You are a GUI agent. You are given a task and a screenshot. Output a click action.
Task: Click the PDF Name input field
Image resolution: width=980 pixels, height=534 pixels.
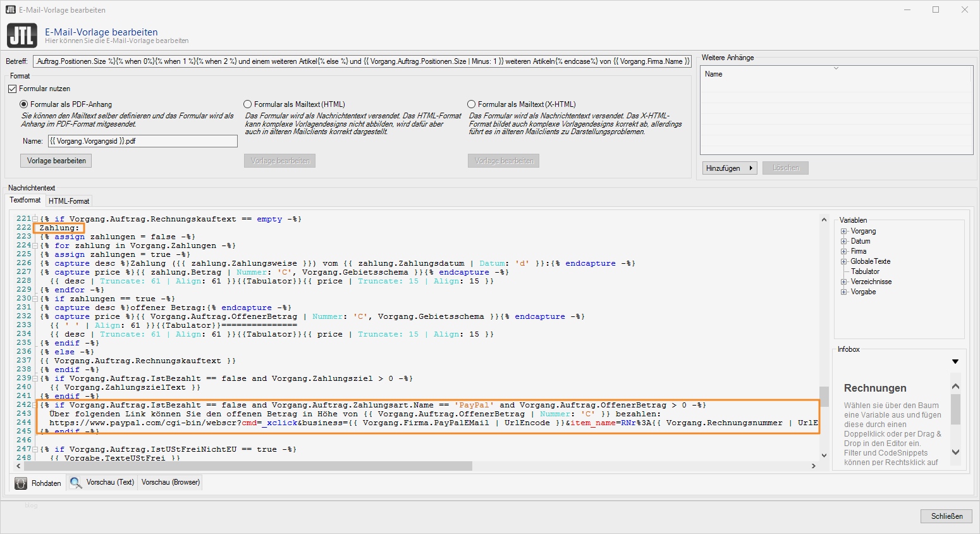pyautogui.click(x=142, y=141)
